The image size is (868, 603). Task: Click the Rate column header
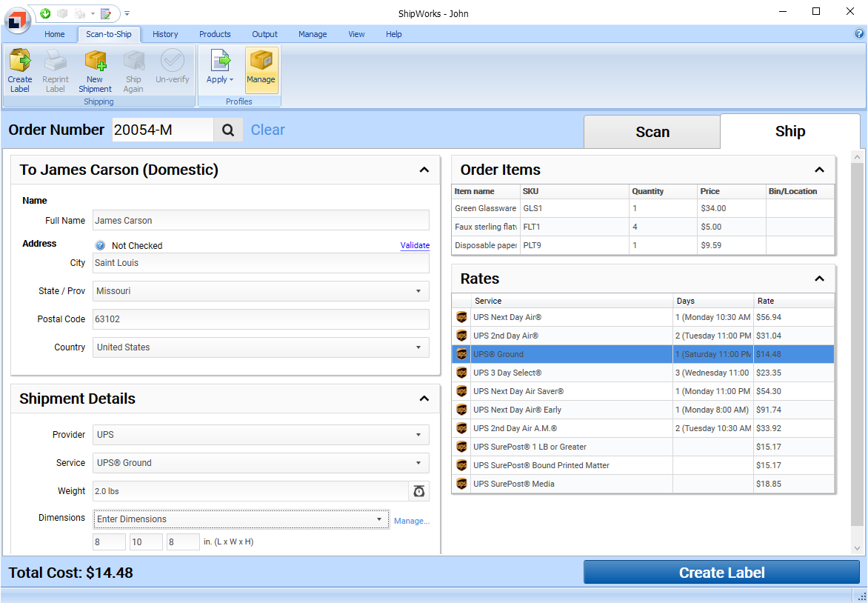tap(794, 301)
